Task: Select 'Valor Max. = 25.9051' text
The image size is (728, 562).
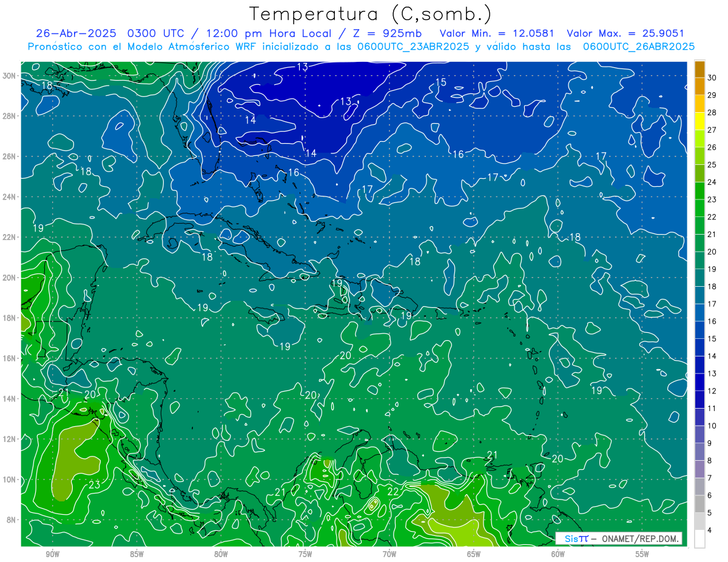Action: [625, 33]
